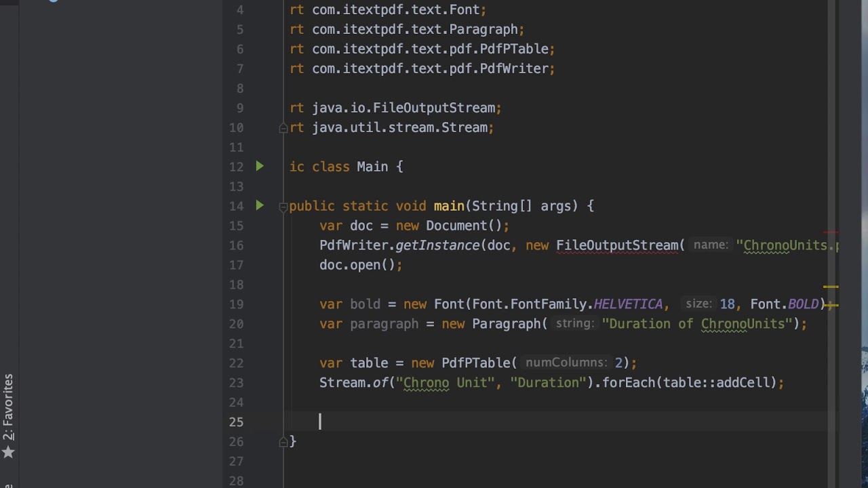This screenshot has height=488, width=868.
Task: Run the main method from gutter arrow
Action: pyautogui.click(x=260, y=205)
